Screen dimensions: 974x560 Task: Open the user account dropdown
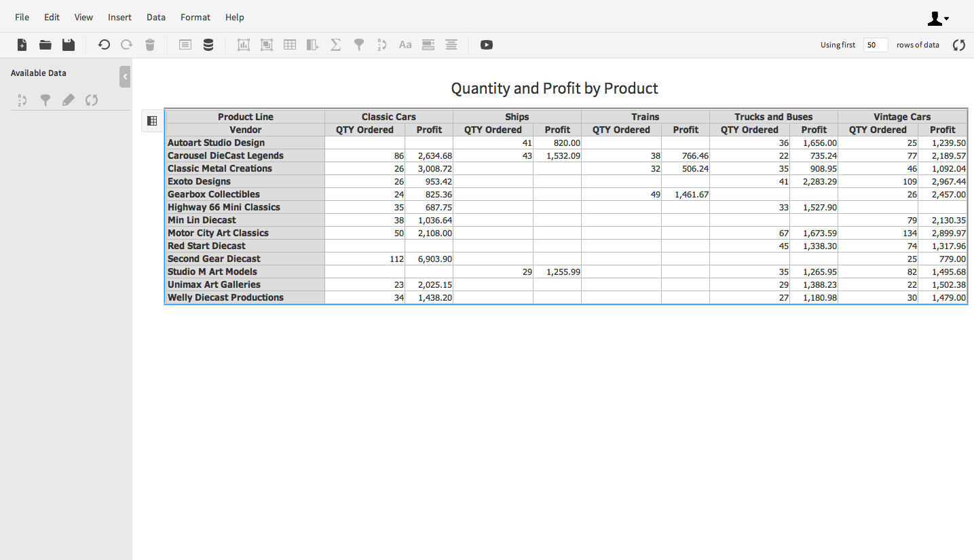[939, 19]
